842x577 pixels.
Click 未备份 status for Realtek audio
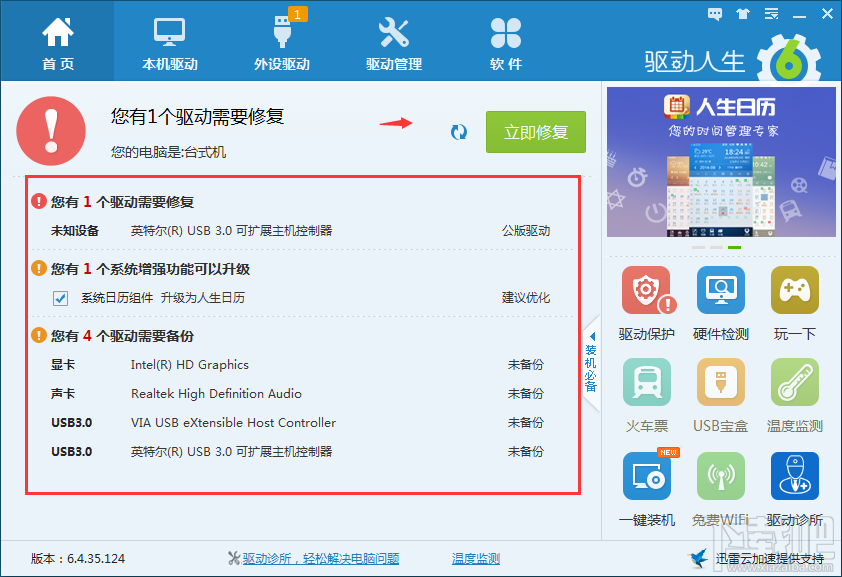click(x=526, y=394)
